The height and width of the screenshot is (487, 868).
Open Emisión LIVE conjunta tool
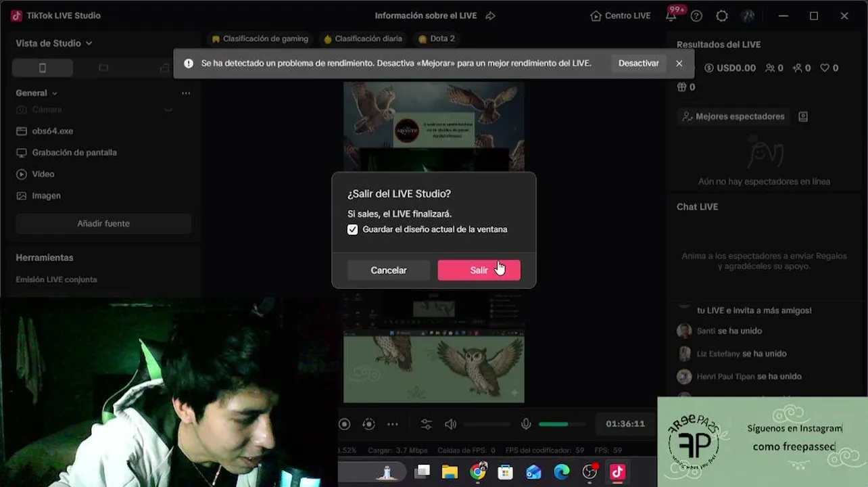tap(56, 279)
